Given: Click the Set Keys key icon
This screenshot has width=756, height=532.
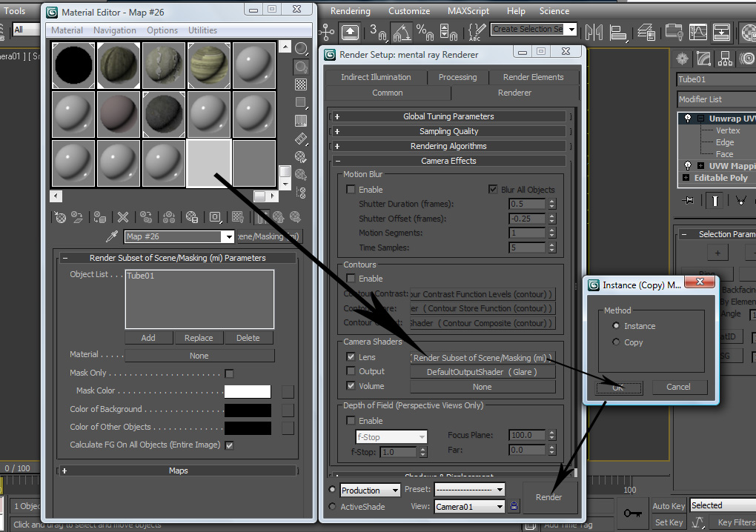Looking at the screenshot, I should point(632,513).
